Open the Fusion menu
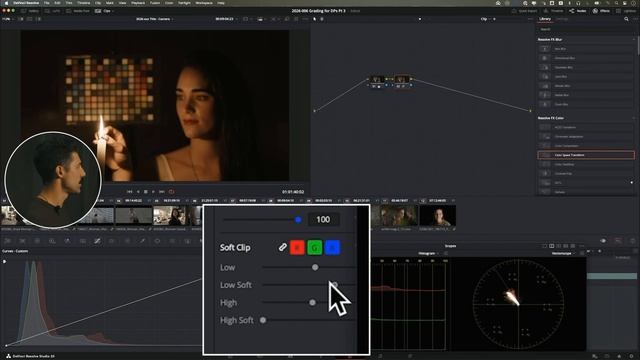640x360 pixels. click(155, 3)
